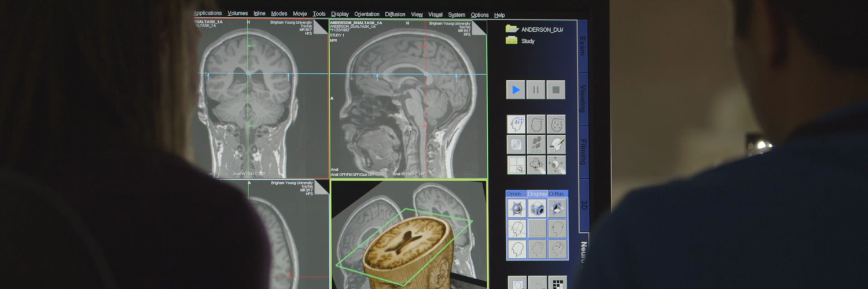Viewport: 868px width, 289px height.
Task: Select the head with blue slice markers icon
Action: [516, 124]
